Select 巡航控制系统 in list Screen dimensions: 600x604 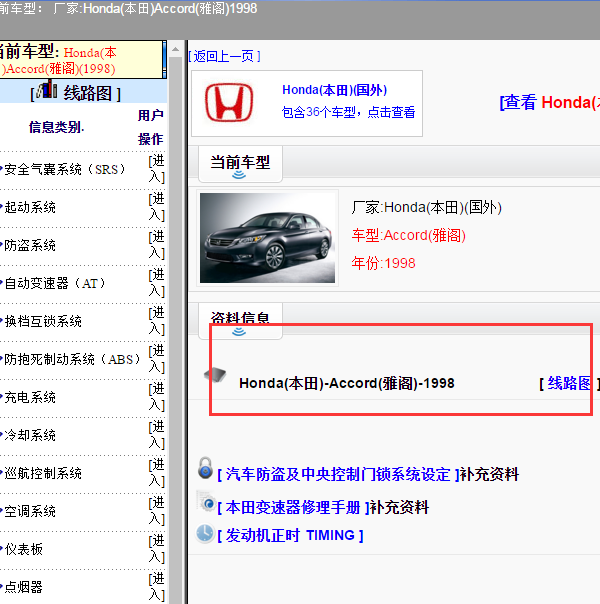click(43, 473)
